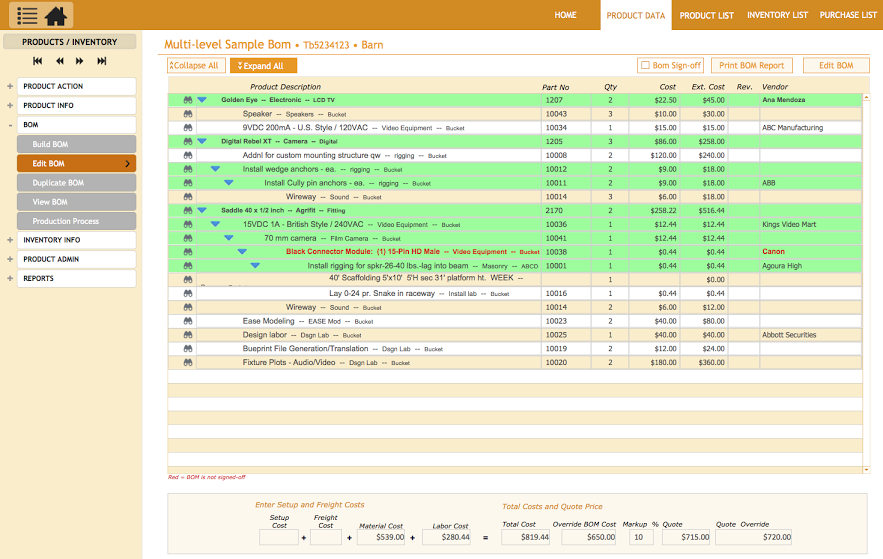Go to previous record arrow
The height and width of the screenshot is (559, 883).
click(x=59, y=61)
